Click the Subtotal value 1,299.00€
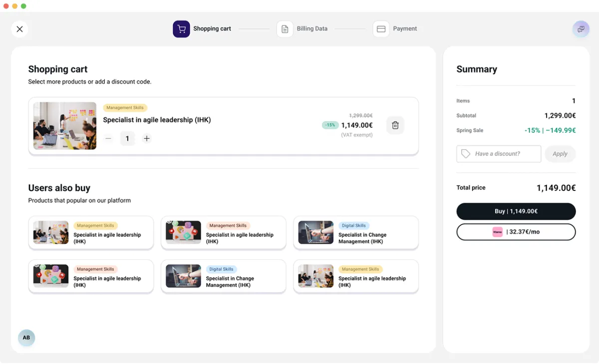The width and height of the screenshot is (599, 364). [560, 116]
